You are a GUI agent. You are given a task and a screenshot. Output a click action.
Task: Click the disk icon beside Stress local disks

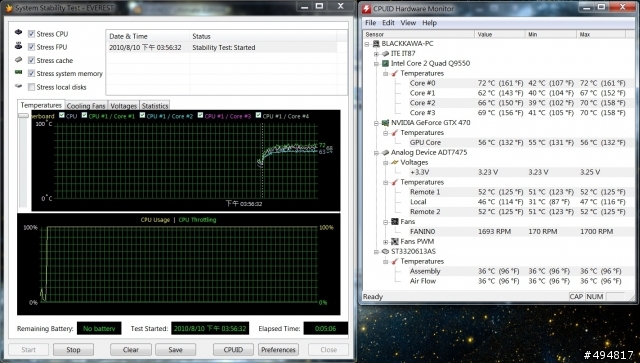(x=18, y=86)
